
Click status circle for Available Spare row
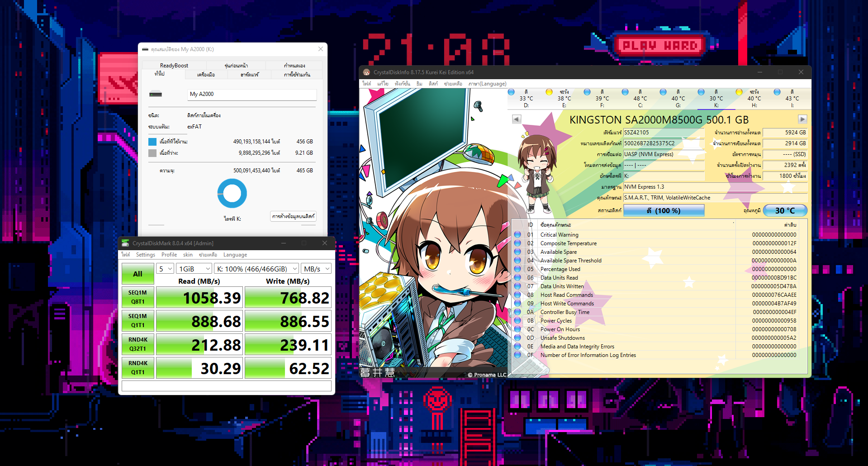pyautogui.click(x=517, y=252)
